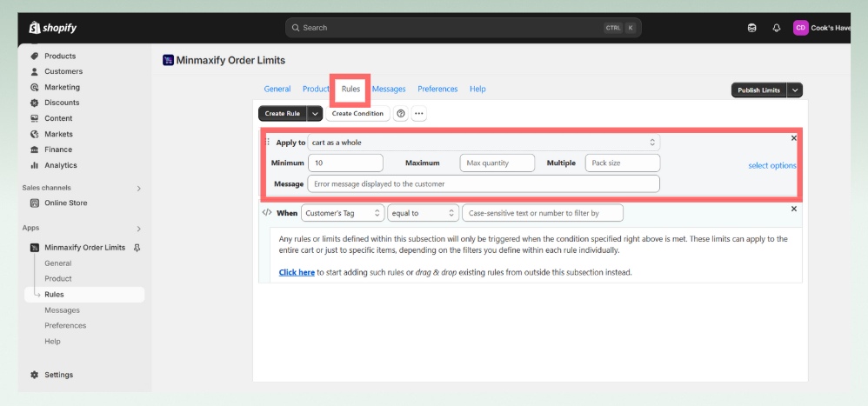Open the CD account avatar menu
868x406 pixels.
pos(800,28)
